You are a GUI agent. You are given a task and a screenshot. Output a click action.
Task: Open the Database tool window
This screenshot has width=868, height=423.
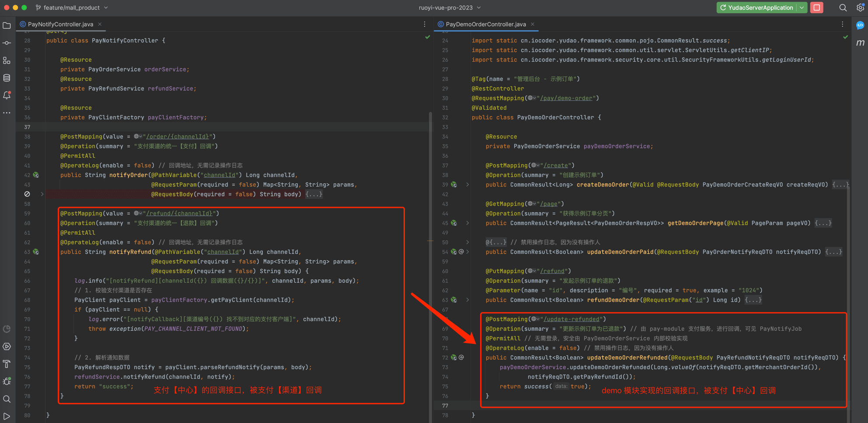tap(7, 78)
